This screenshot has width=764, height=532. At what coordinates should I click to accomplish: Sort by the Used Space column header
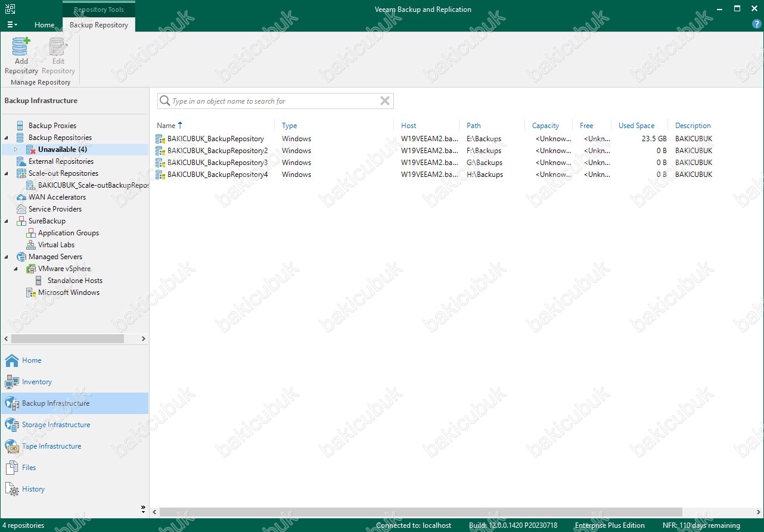tap(636, 126)
